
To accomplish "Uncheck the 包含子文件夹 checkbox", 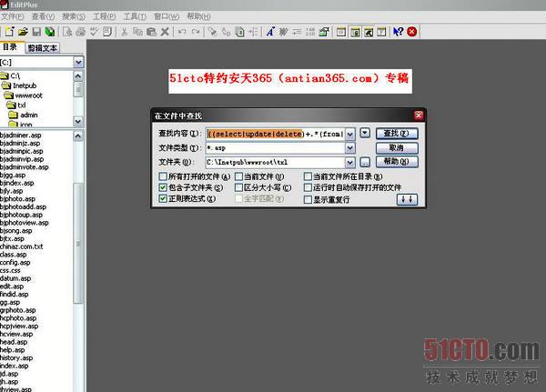I will pyautogui.click(x=163, y=187).
